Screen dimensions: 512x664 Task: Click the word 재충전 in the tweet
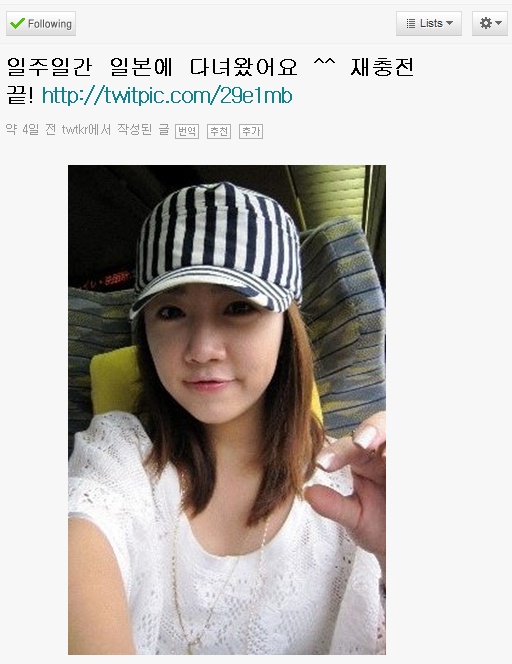coord(382,67)
